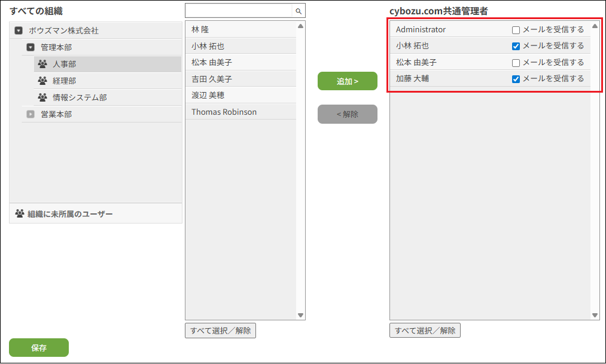Image resolution: width=606 pixels, height=364 pixels.
Task: Uncheck メールを受信する for 小林 拓也
Action: (x=516, y=46)
